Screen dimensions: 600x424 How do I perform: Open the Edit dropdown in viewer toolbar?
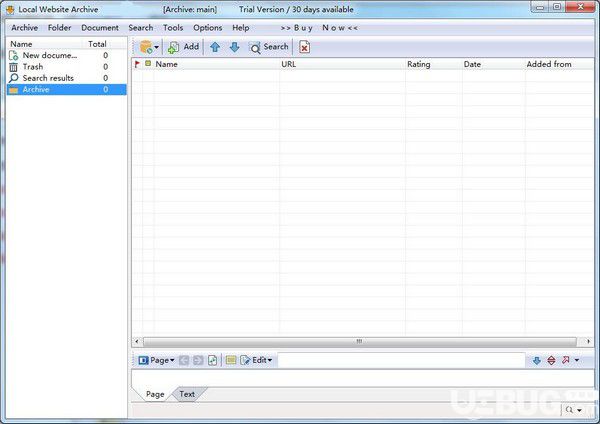[256, 360]
